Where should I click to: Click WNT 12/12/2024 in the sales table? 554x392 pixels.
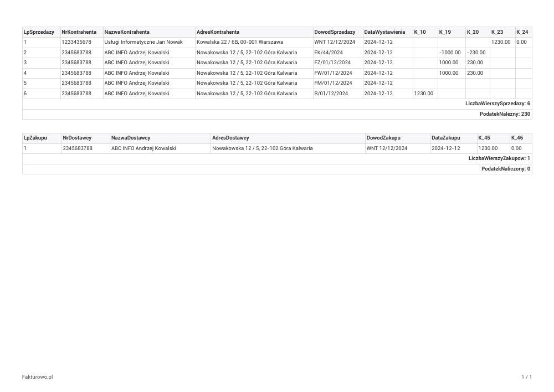[335, 42]
